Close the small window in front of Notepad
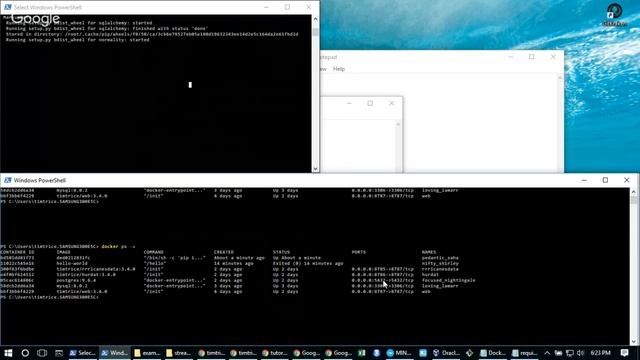This screenshot has height=360, width=640. (391, 103)
